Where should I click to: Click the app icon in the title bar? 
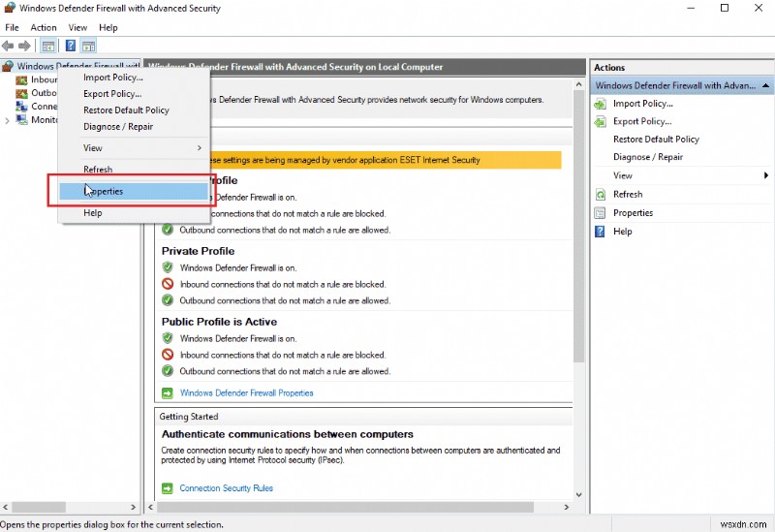[x=10, y=8]
